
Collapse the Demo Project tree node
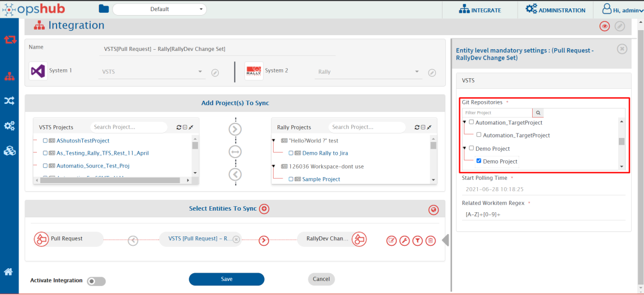[x=464, y=149]
